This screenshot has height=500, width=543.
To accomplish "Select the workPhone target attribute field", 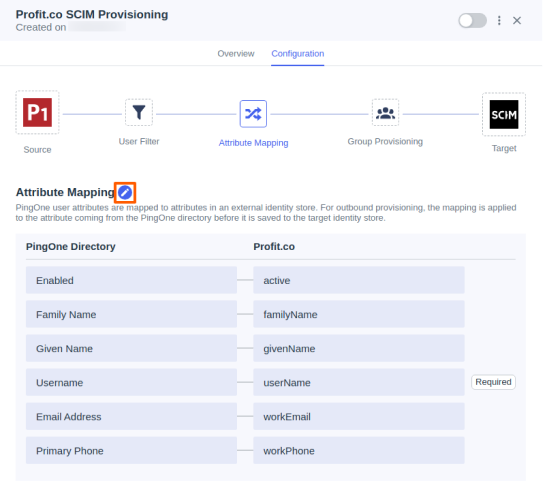I will (359, 450).
